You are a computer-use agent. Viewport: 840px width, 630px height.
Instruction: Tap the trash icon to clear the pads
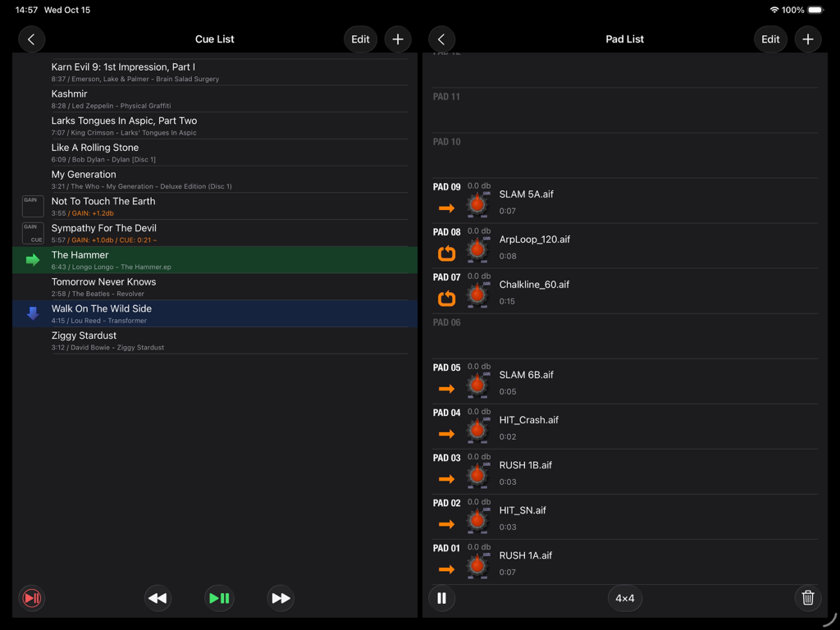[x=808, y=598]
